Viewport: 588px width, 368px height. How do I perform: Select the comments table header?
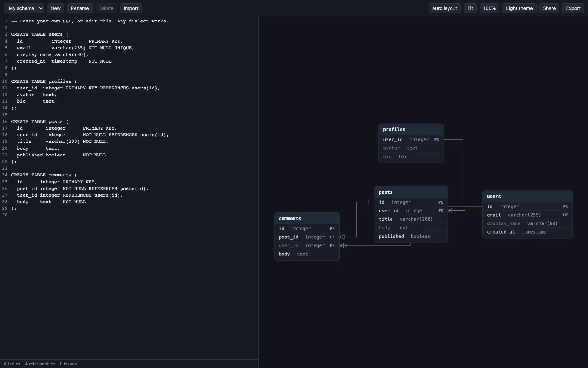[x=306, y=219]
